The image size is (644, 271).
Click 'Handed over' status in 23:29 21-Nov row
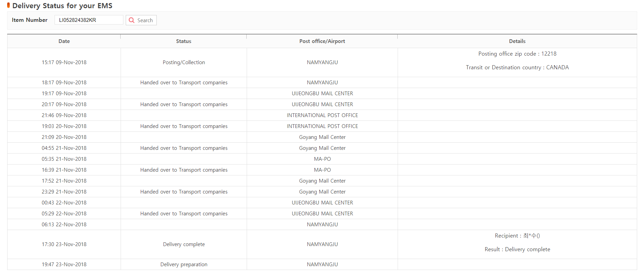(x=184, y=192)
